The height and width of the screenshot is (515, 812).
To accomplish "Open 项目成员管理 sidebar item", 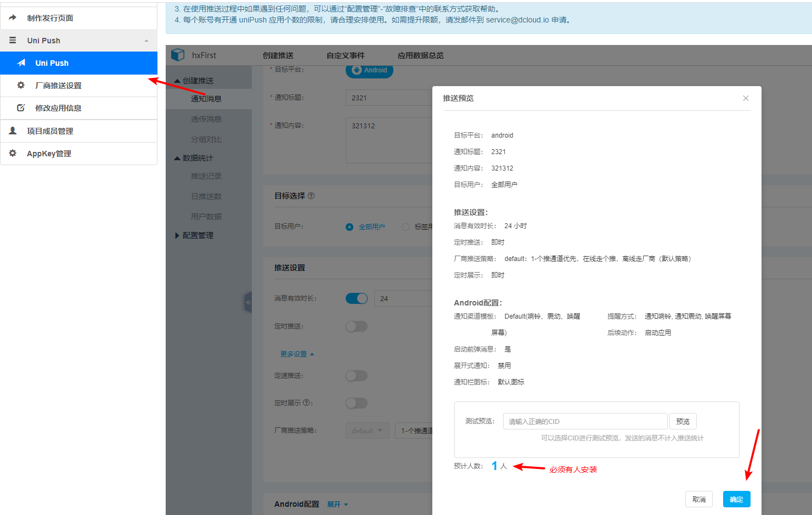I will 79,131.
